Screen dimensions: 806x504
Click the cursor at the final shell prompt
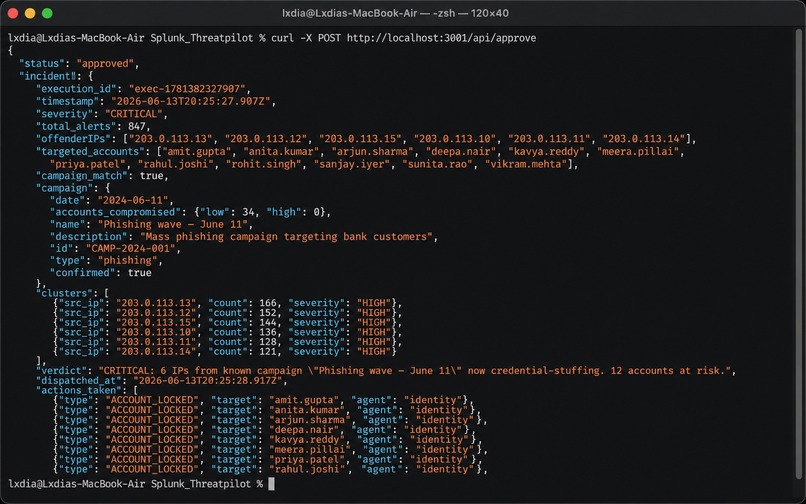click(271, 484)
